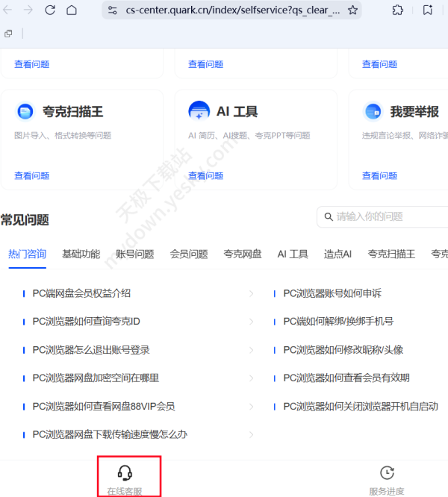Expand PC浏览器网盘下载传输速度慢怎么办 chevron arrow
Viewport: 448px width, 497px height.
tap(251, 434)
